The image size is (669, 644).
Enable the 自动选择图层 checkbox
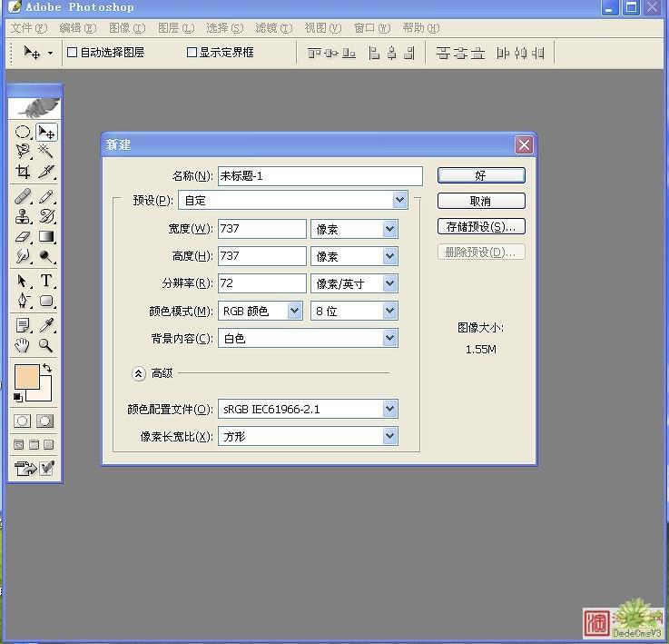[x=72, y=53]
